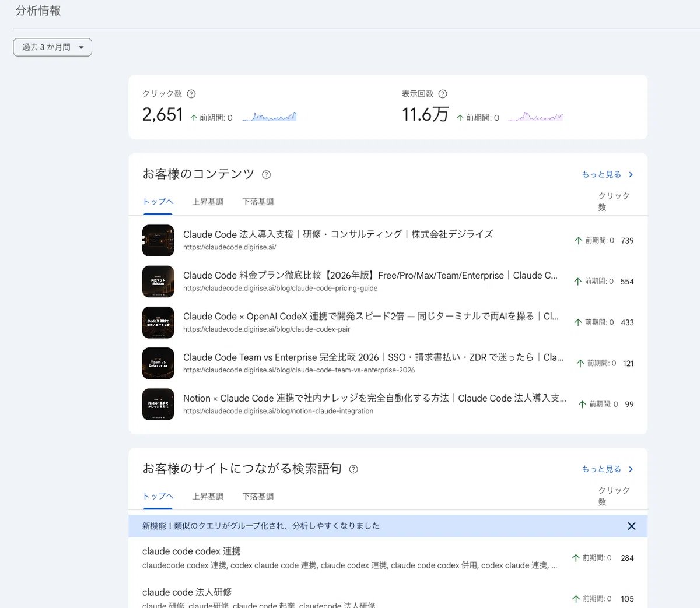Click the 分析情報 page heading

tap(38, 10)
